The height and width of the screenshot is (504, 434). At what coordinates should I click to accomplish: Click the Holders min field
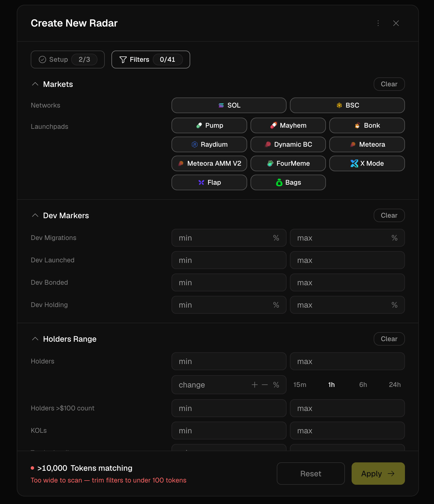229,361
